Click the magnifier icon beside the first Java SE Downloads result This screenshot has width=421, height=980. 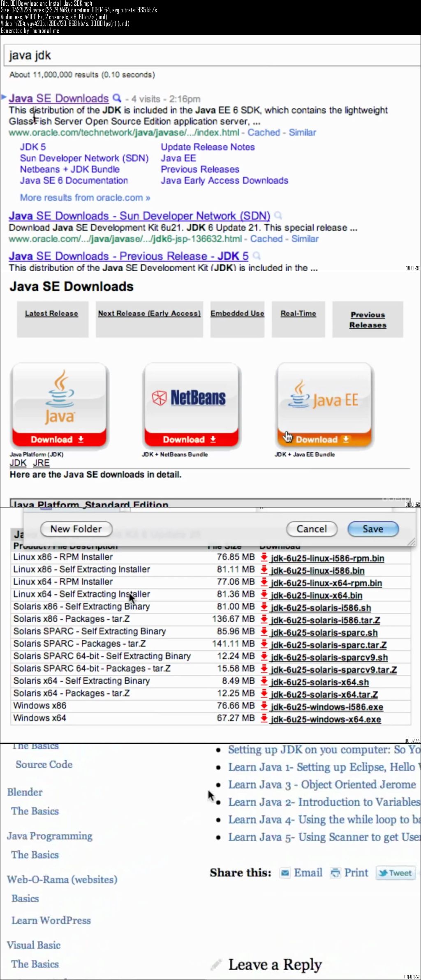pos(117,98)
